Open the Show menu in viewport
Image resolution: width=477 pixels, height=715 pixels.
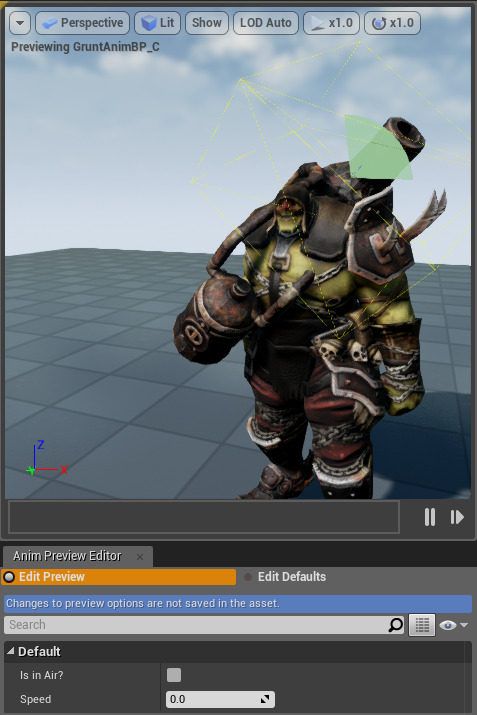click(x=207, y=23)
